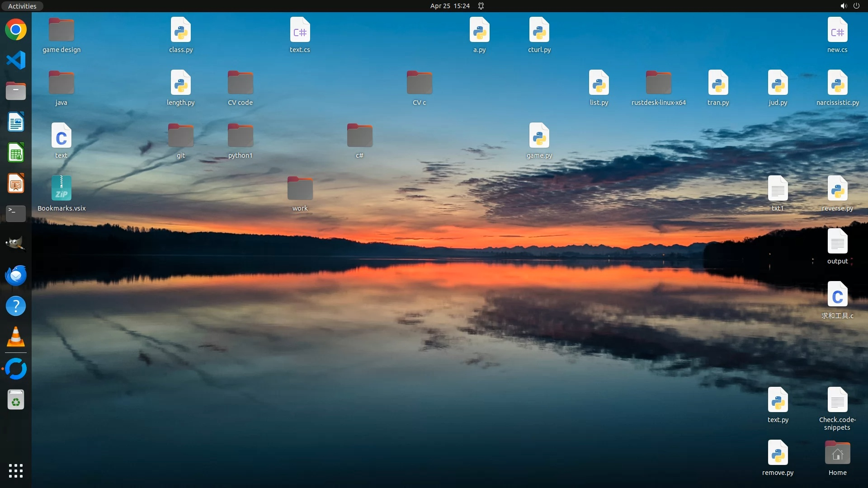Select the Bookmarks.vsix zip file

[x=61, y=188]
